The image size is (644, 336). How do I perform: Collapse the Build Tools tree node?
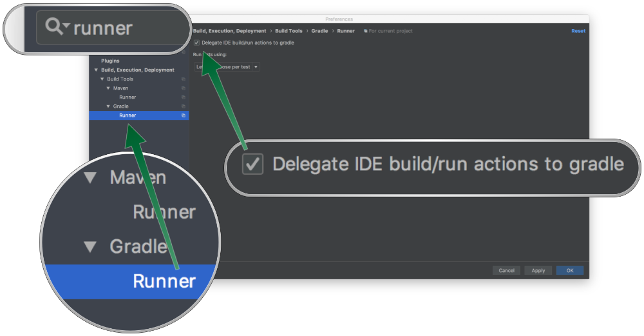coord(102,79)
